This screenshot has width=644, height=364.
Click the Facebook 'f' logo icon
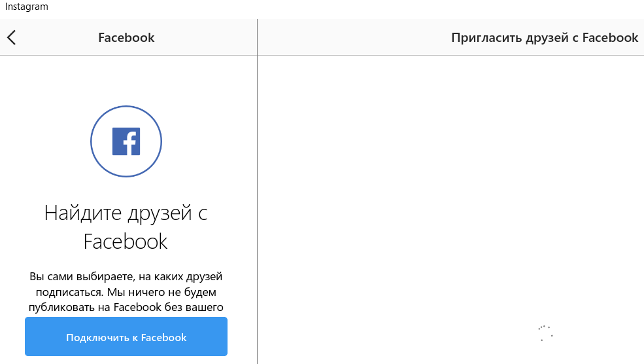pos(126,142)
